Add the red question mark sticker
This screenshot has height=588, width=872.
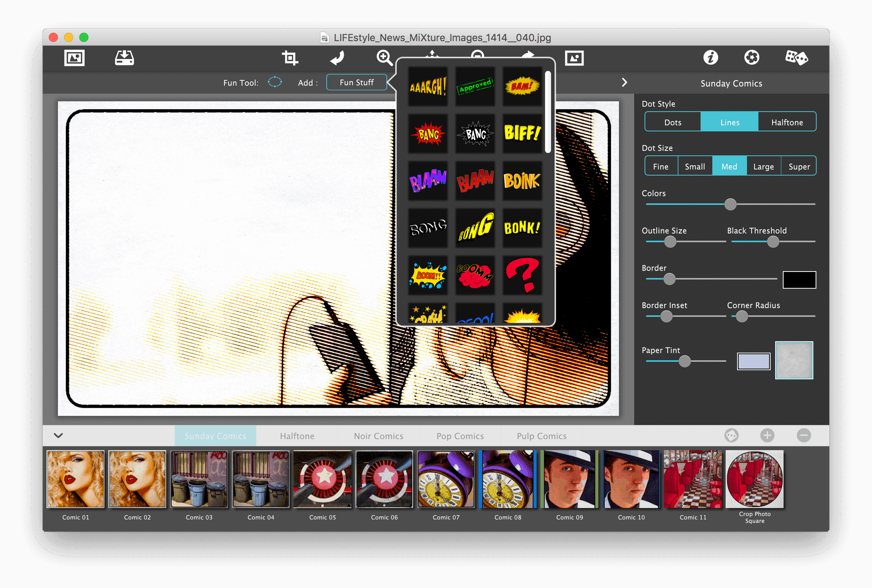[522, 275]
